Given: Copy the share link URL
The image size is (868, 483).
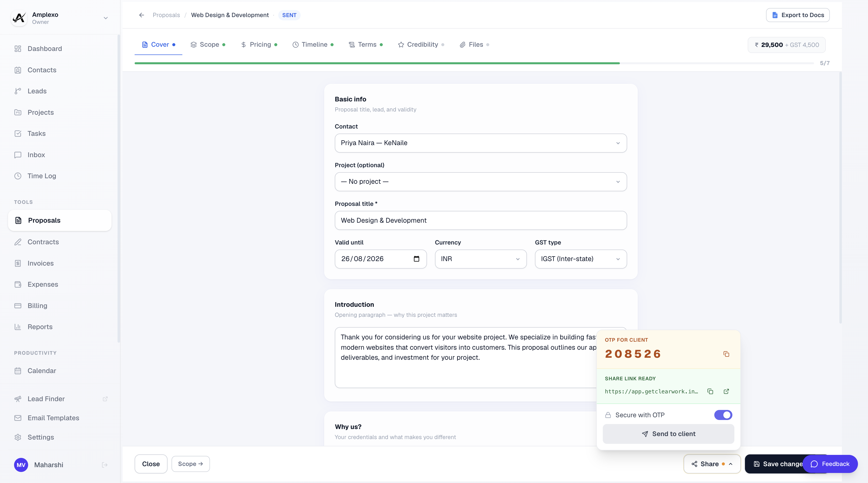Looking at the screenshot, I should [710, 391].
